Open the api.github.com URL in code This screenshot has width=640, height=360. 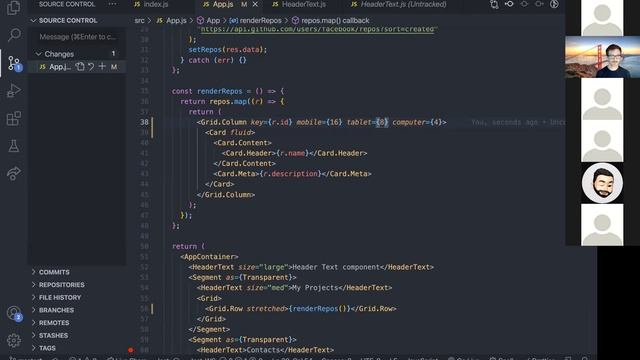[x=317, y=29]
